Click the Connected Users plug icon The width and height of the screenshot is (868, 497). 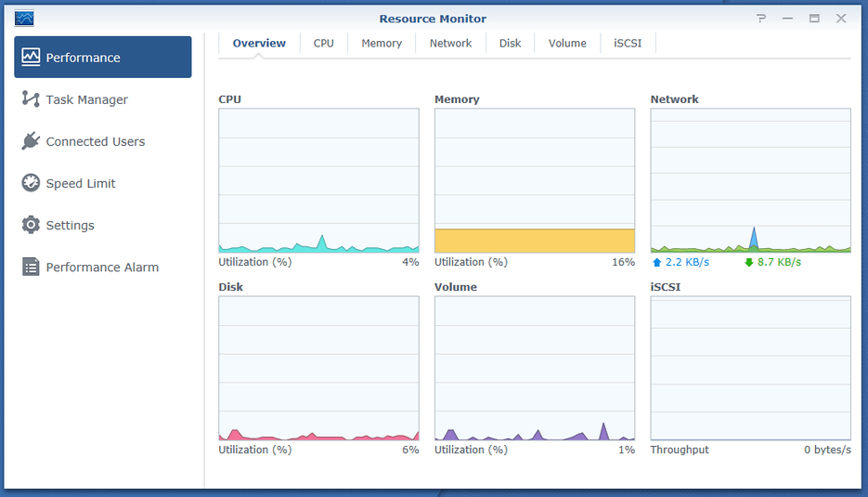point(31,141)
